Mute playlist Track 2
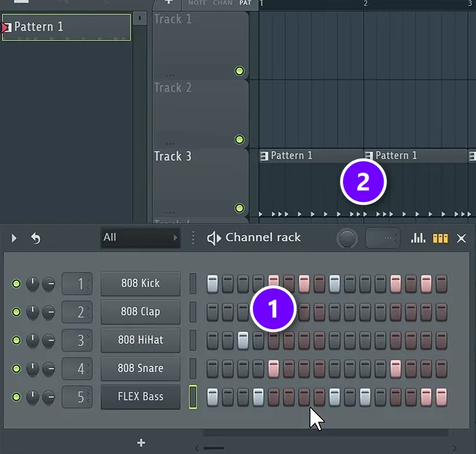476x454 pixels. click(239, 139)
